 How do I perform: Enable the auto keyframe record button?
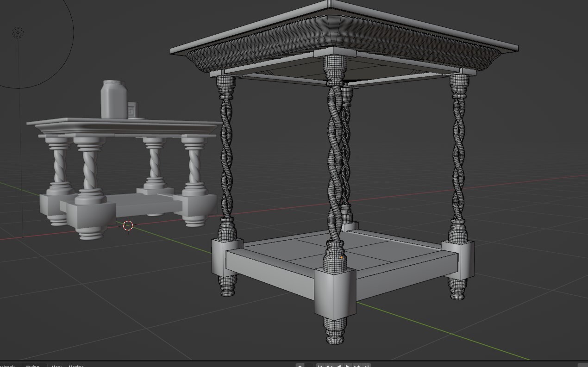tap(301, 366)
